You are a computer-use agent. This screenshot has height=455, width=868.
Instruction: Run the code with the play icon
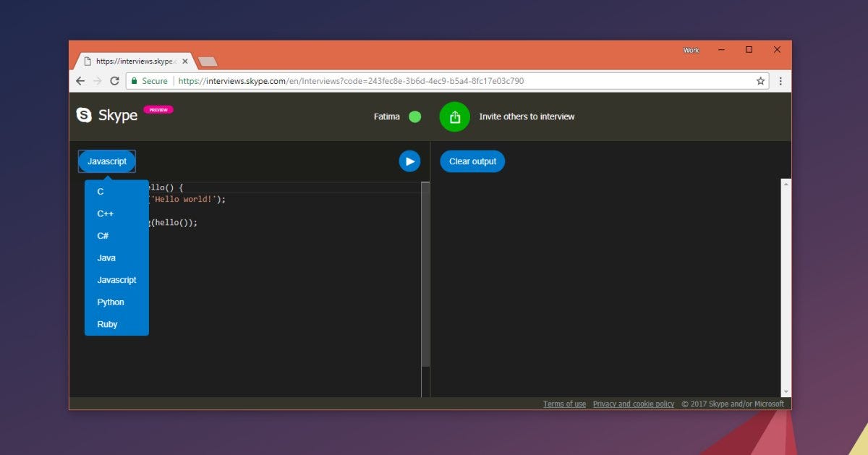pos(409,161)
